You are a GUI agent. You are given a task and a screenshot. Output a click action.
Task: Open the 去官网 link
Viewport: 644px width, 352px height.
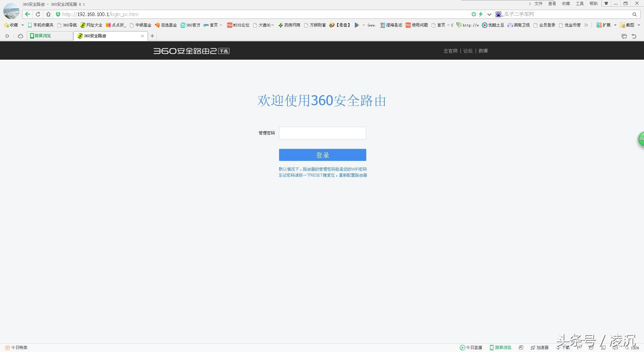tap(450, 51)
